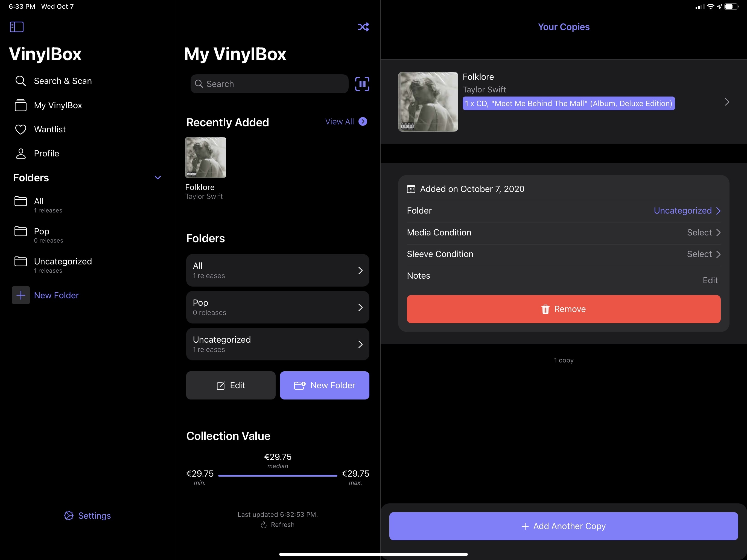Click the Wi-Fi status icon
Image resolution: width=747 pixels, height=560 pixels.
[x=711, y=6]
